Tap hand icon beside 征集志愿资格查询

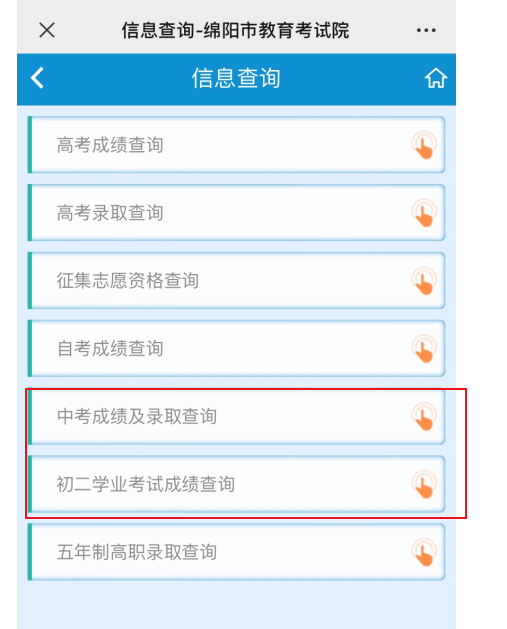click(424, 280)
